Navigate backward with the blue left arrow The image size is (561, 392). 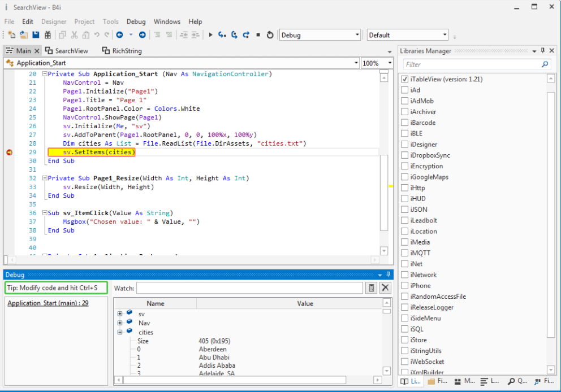(119, 34)
